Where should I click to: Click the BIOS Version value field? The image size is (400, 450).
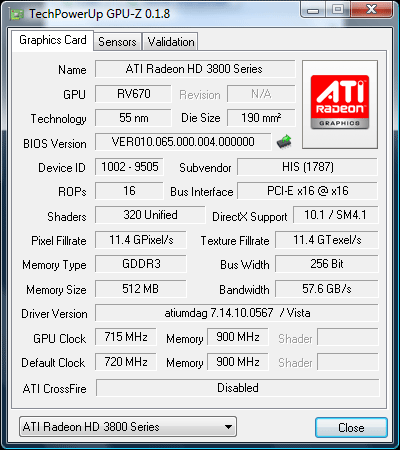coord(183,142)
